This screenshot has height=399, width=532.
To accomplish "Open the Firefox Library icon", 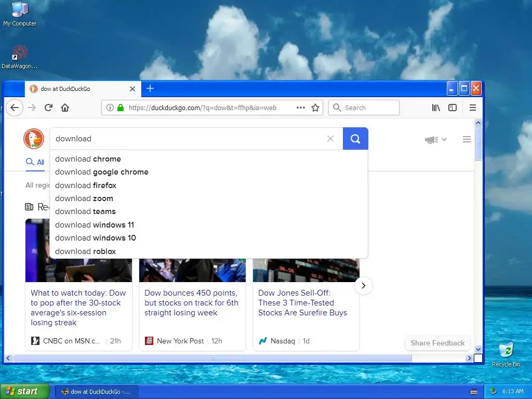I will coord(436,108).
